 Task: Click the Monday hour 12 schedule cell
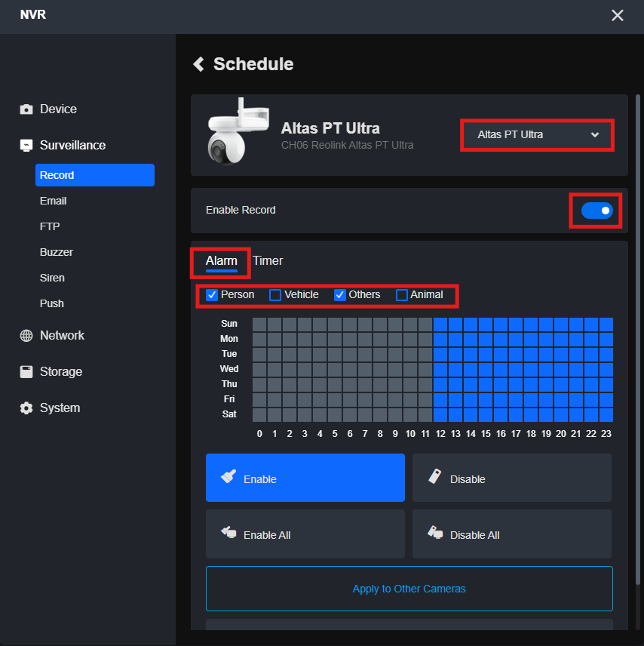440,340
